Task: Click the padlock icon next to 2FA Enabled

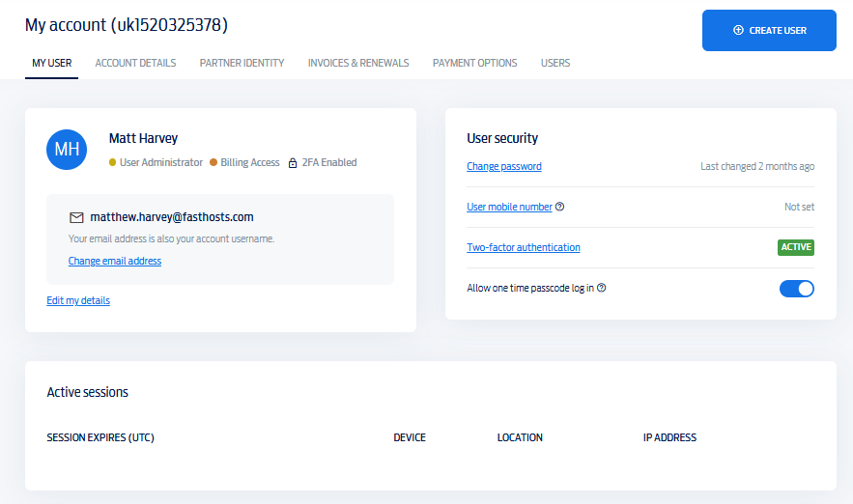Action: (x=293, y=162)
